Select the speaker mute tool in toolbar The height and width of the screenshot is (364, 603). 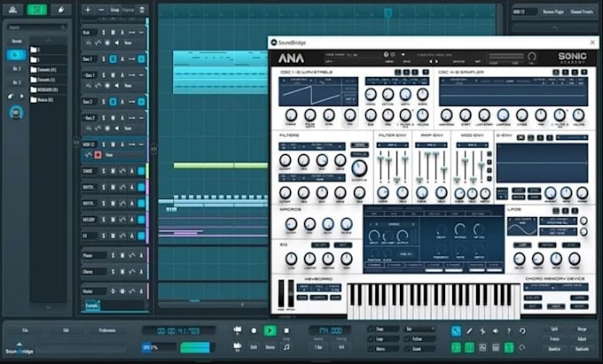tap(496, 331)
